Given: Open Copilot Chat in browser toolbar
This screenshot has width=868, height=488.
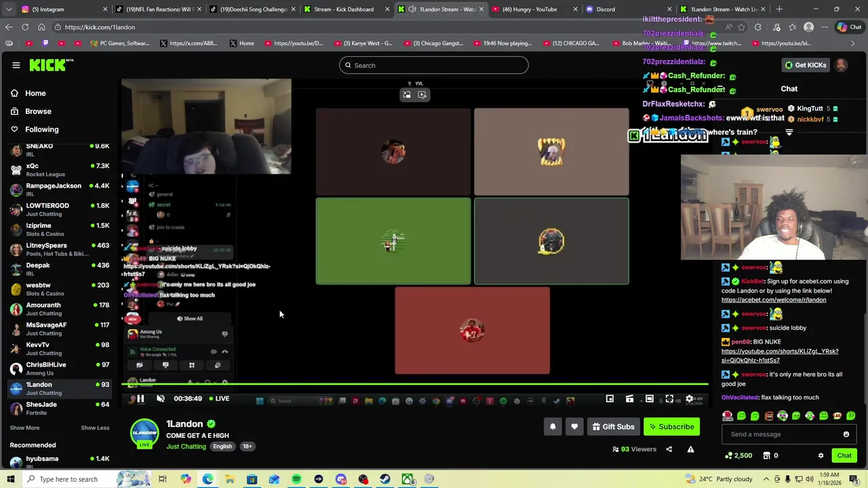Looking at the screenshot, I should (850, 27).
